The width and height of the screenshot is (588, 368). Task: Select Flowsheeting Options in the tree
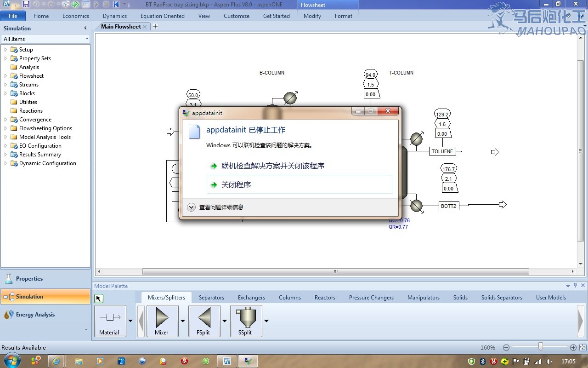pos(45,128)
